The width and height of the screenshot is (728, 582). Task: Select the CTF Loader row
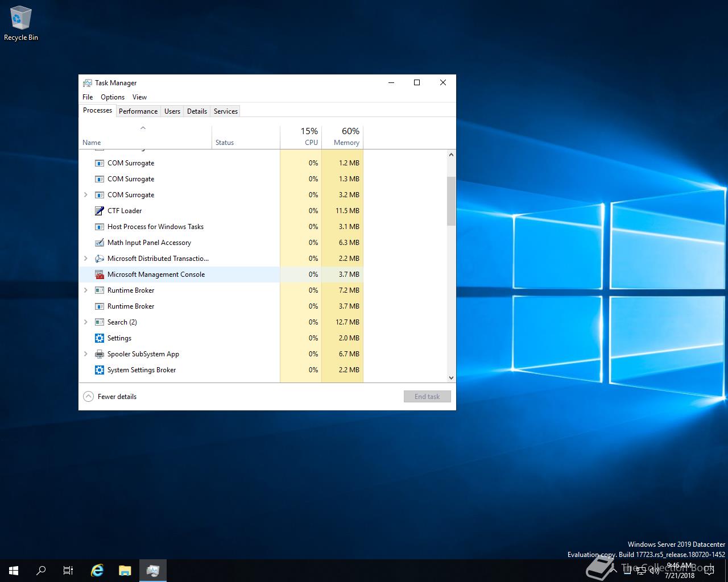point(221,211)
